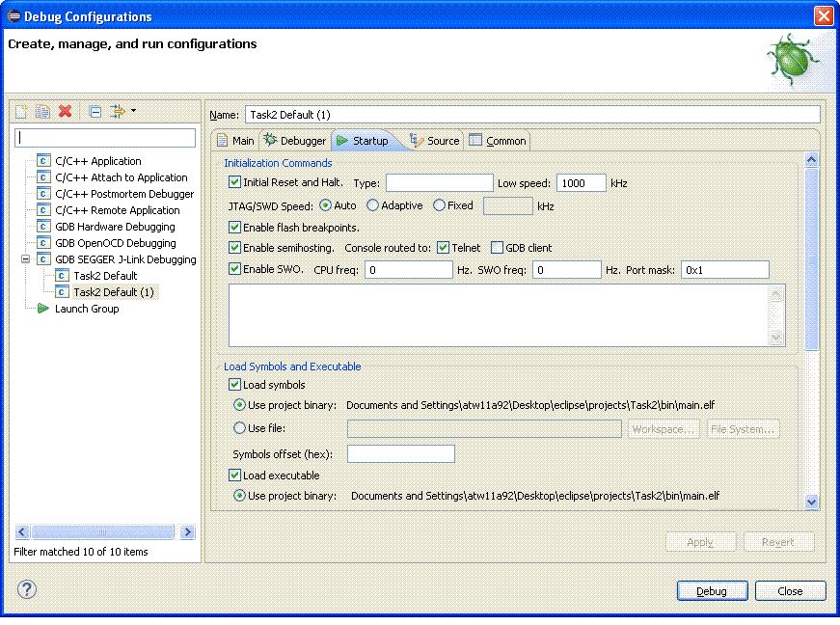Collapse the GDB SEGGER J-Link Debugging node
The image size is (840, 625).
[x=25, y=259]
